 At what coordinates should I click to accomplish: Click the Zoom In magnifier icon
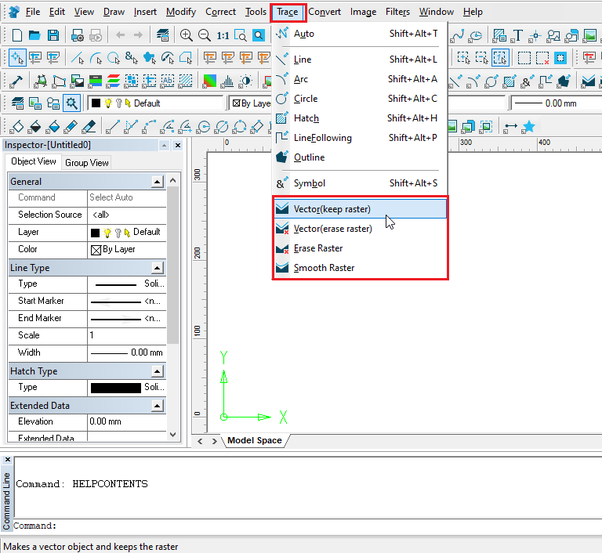tap(186, 35)
